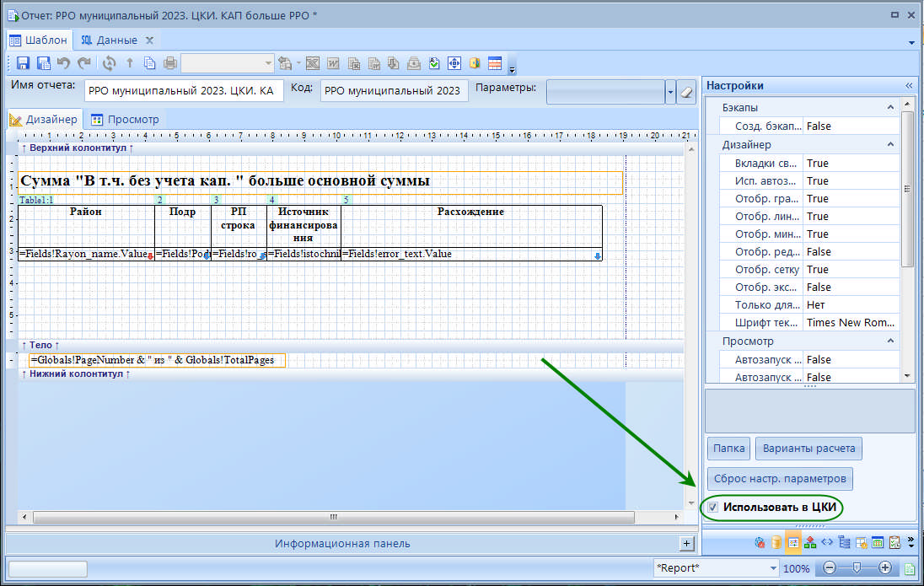Open the *Report* dropdown in status bar

771,568
